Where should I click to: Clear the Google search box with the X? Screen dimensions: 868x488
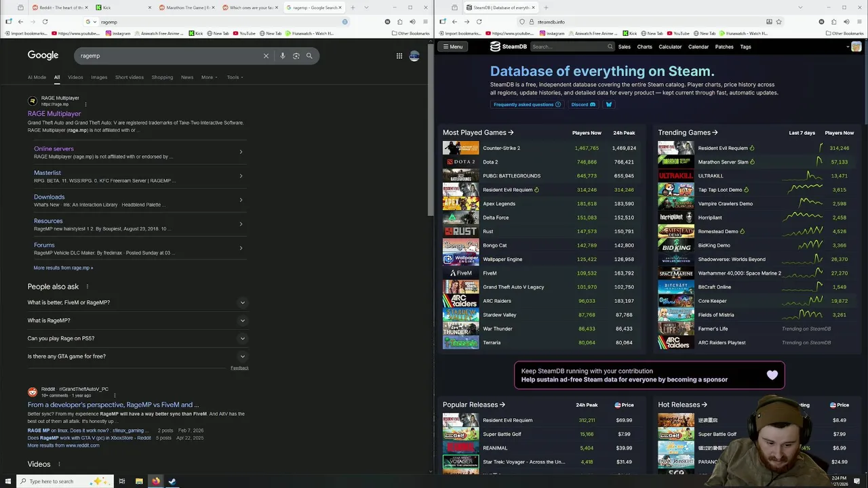[x=266, y=56]
